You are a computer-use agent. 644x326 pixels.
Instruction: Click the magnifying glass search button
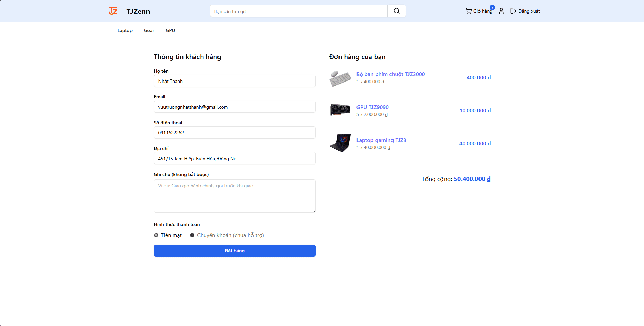[396, 11]
